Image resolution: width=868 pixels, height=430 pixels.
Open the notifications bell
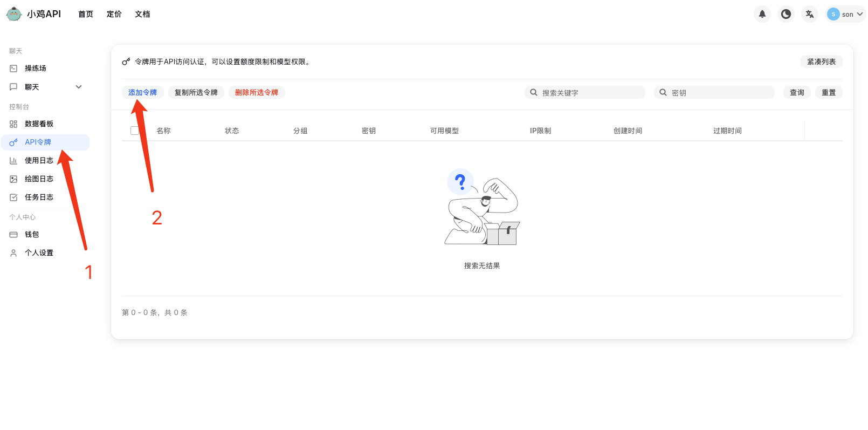(x=762, y=14)
